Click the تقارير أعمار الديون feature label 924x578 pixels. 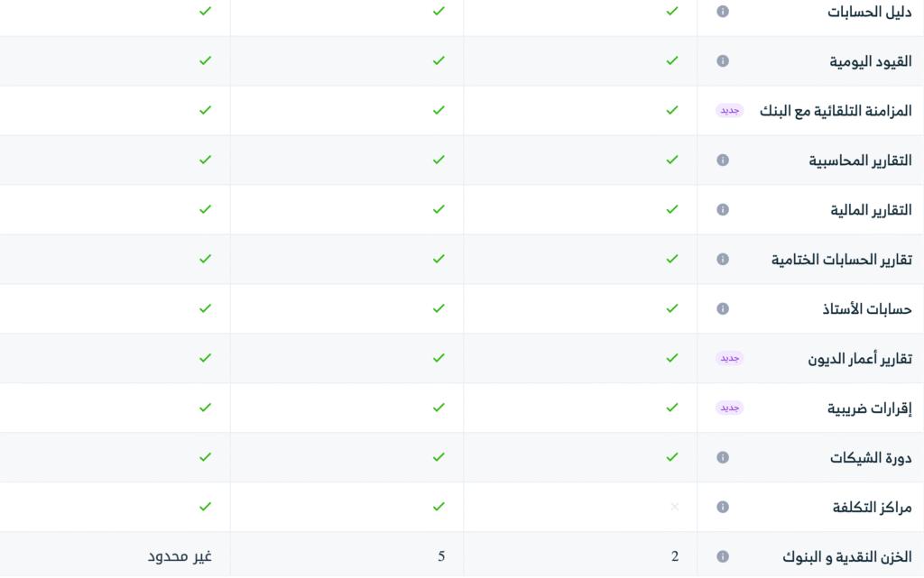(x=859, y=359)
